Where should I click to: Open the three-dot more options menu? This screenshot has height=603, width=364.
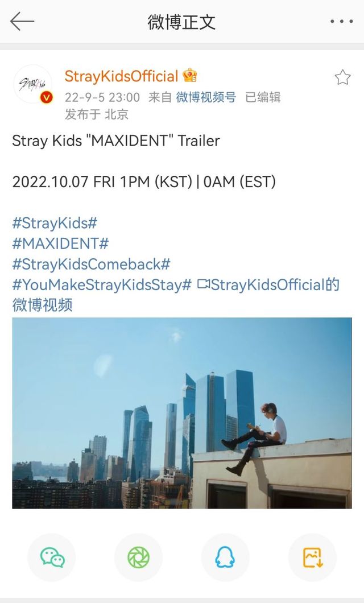click(x=341, y=22)
